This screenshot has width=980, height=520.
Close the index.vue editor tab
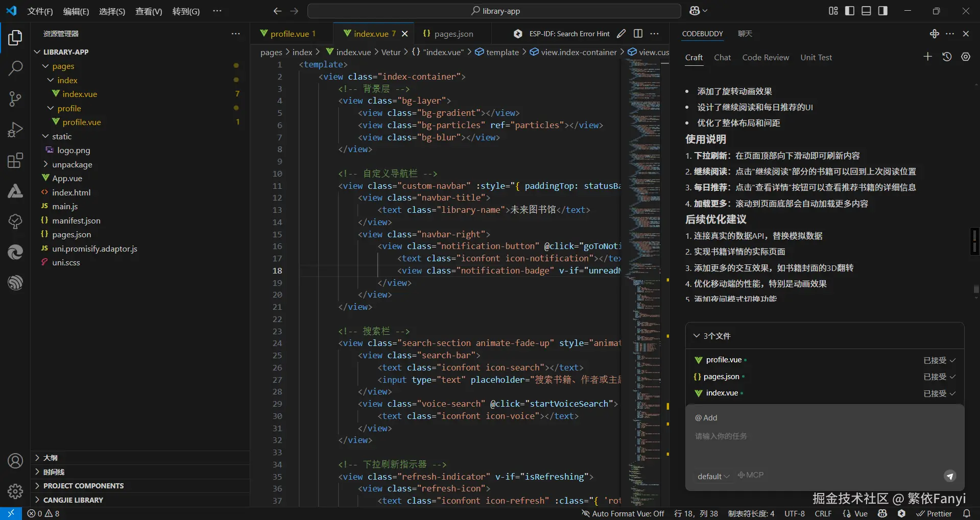pos(404,34)
